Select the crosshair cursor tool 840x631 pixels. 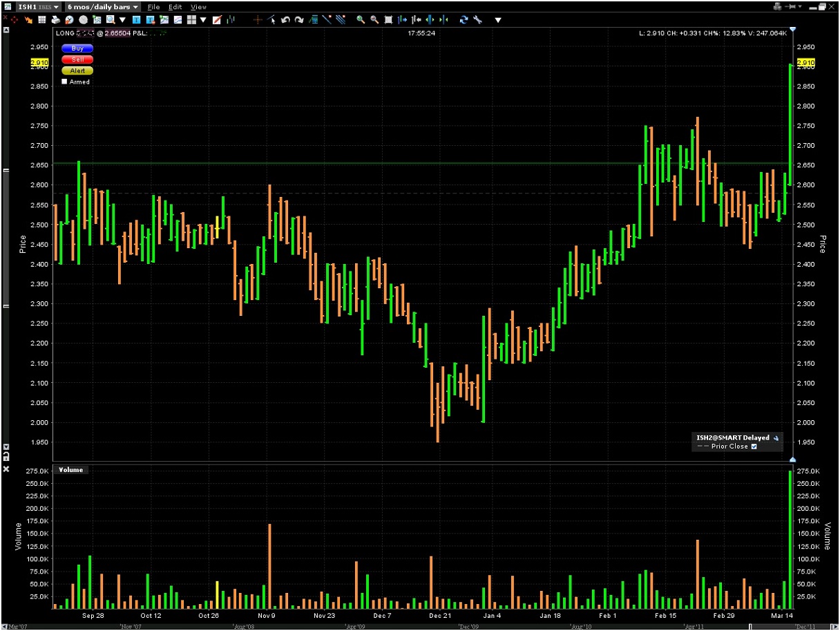click(x=258, y=19)
